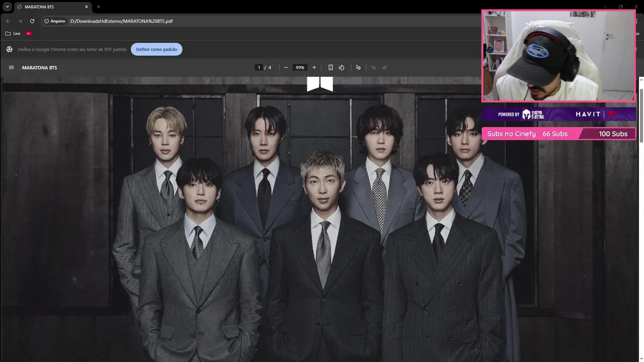Open the YouTube bookmark icon
This screenshot has width=644, height=362.
(29, 34)
